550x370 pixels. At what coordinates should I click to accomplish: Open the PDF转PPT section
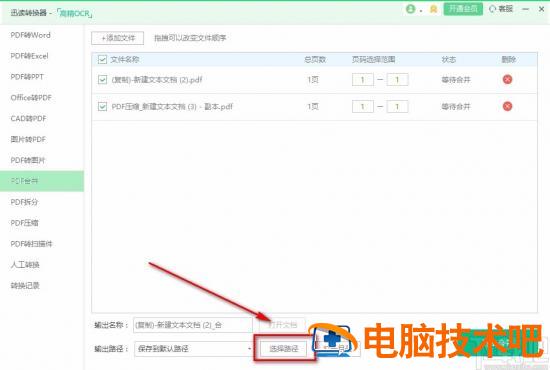(27, 77)
